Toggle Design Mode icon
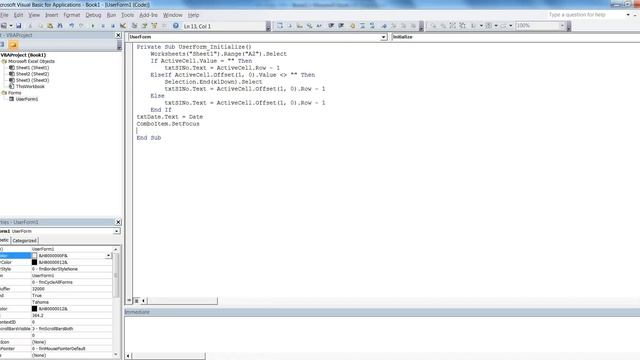The image size is (640, 360). [123, 26]
